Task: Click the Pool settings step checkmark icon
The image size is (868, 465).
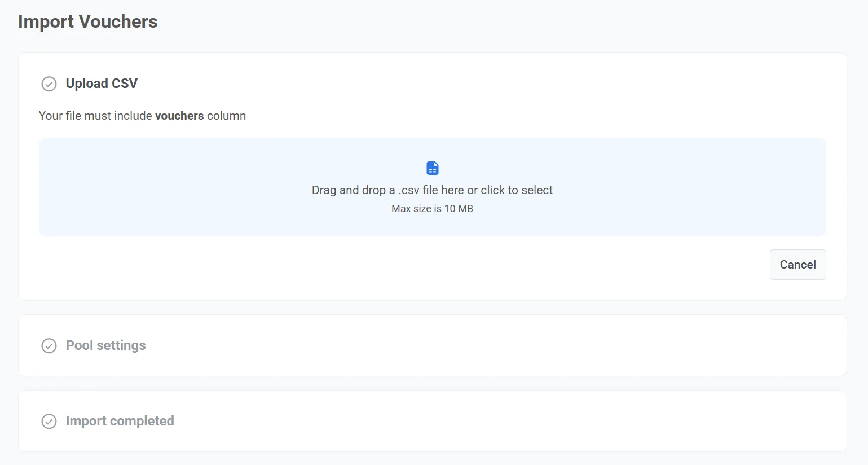Action: (x=49, y=346)
